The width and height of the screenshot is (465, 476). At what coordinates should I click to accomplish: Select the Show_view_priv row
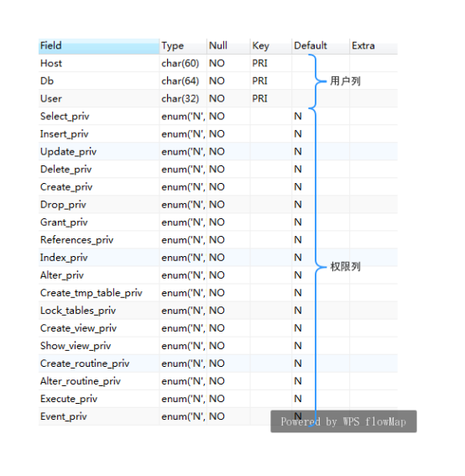218,346
